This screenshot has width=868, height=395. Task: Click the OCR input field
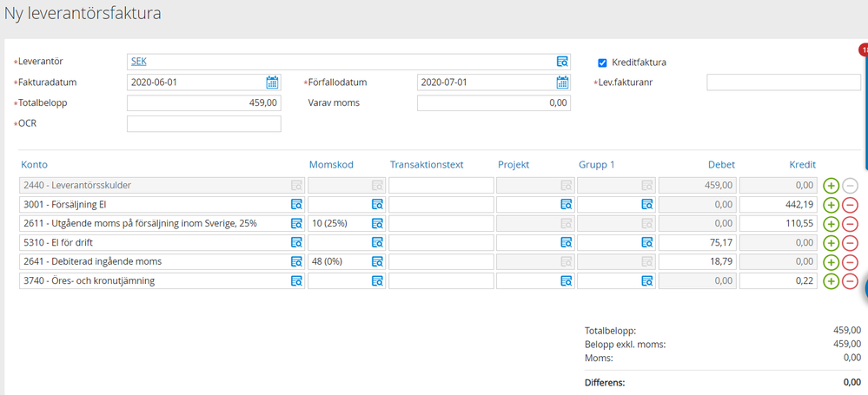coord(203,123)
